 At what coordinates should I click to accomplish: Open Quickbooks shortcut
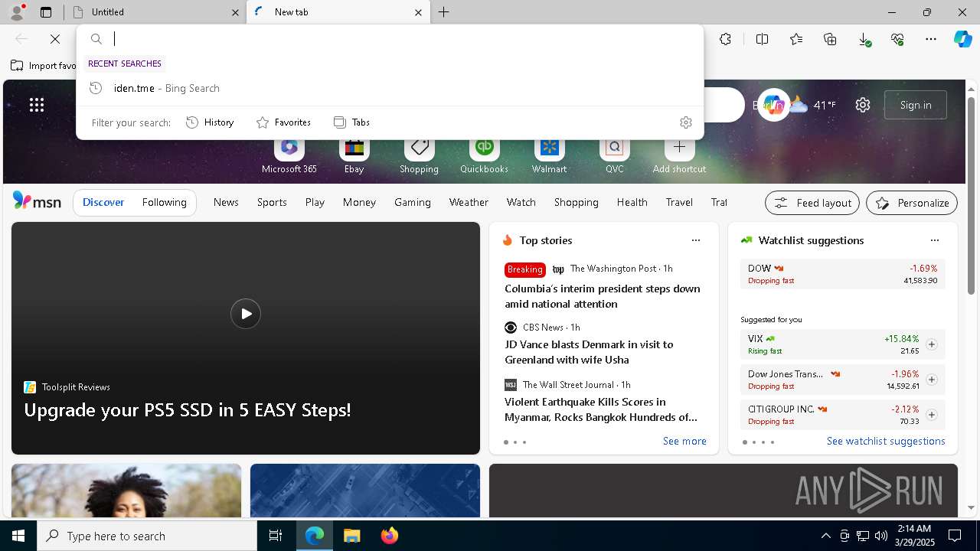(x=484, y=156)
